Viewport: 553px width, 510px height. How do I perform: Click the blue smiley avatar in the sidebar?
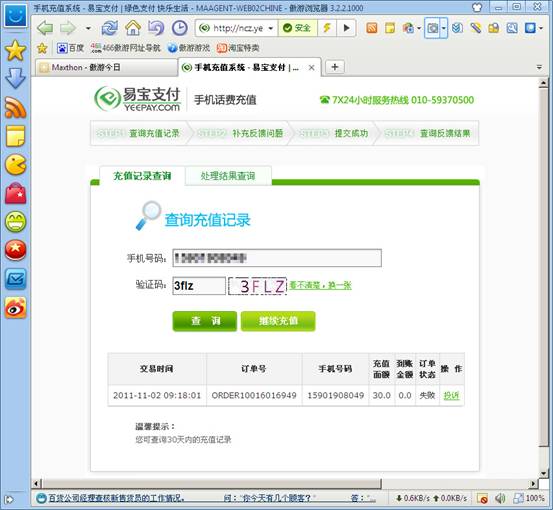click(15, 16)
